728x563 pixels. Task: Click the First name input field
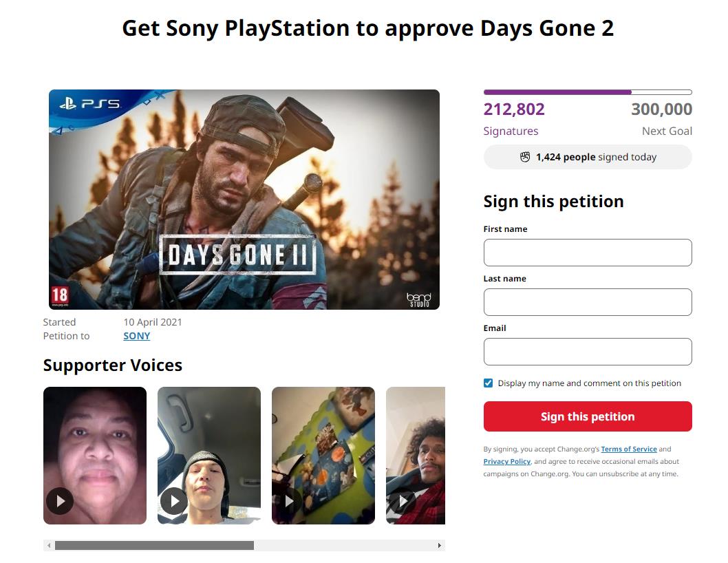click(x=588, y=253)
